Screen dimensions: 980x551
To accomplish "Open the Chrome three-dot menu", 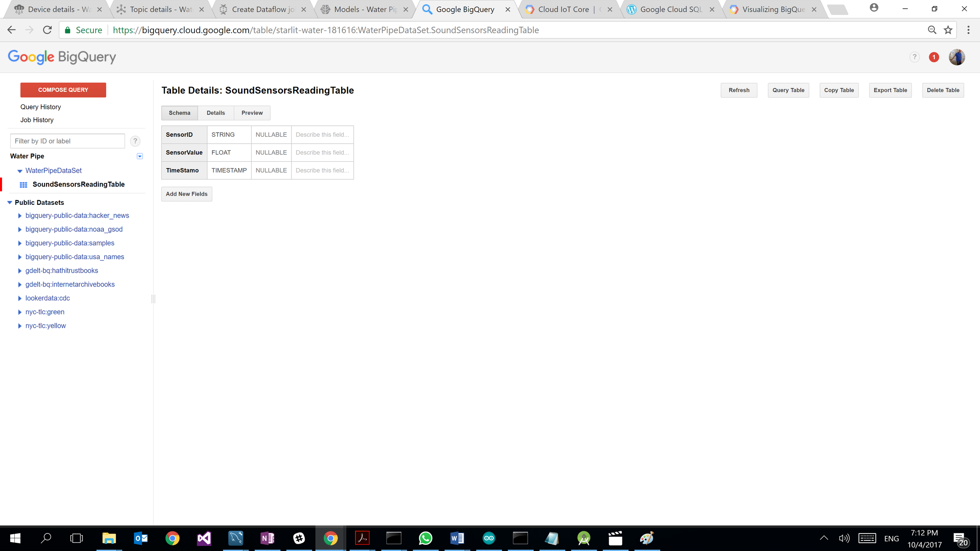I will [x=968, y=30].
